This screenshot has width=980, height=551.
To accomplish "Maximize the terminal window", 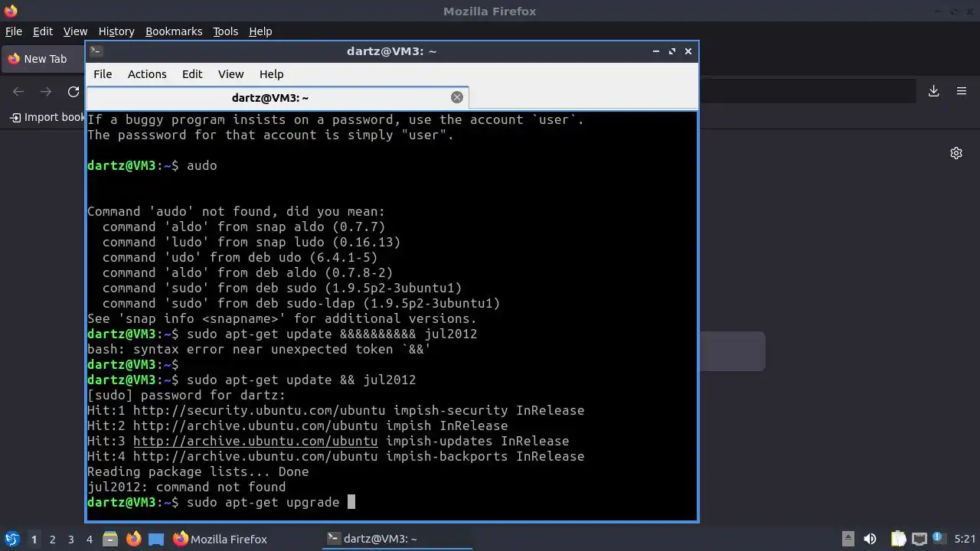I will (672, 51).
